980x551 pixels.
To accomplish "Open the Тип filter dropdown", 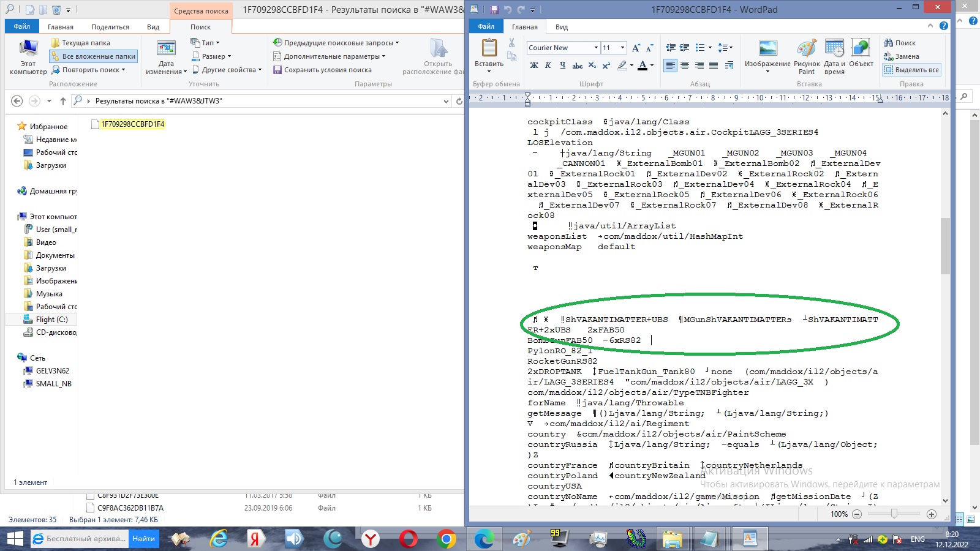I will [x=205, y=43].
